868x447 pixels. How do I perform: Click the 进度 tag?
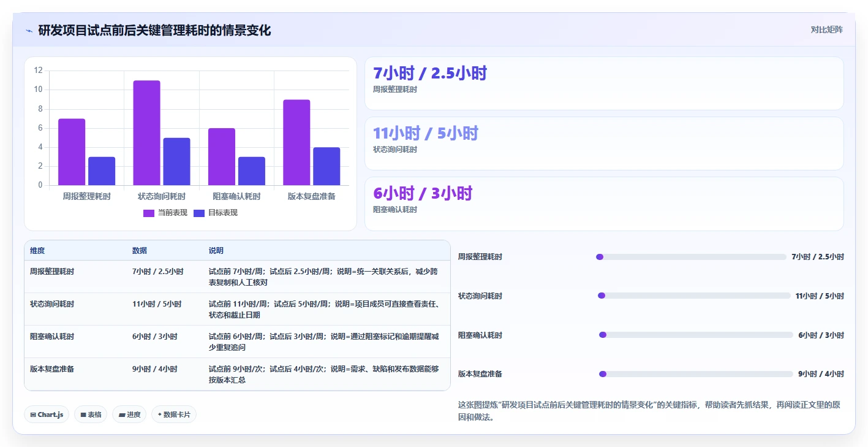129,415
